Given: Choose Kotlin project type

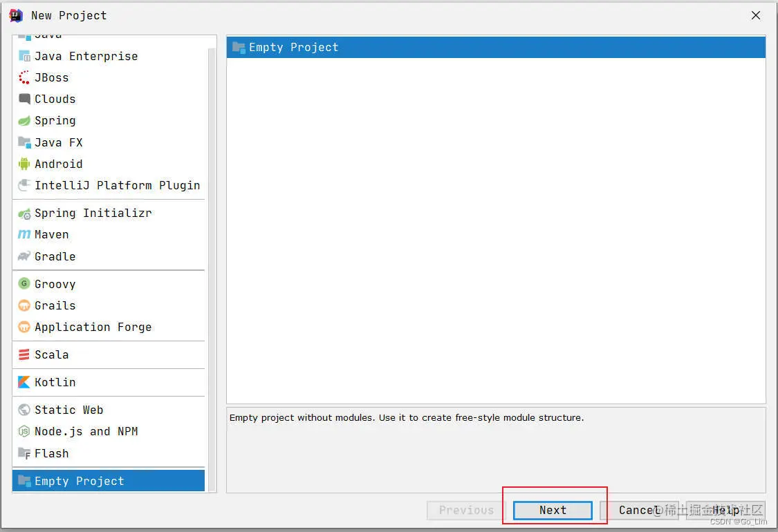Looking at the screenshot, I should click(x=108, y=382).
